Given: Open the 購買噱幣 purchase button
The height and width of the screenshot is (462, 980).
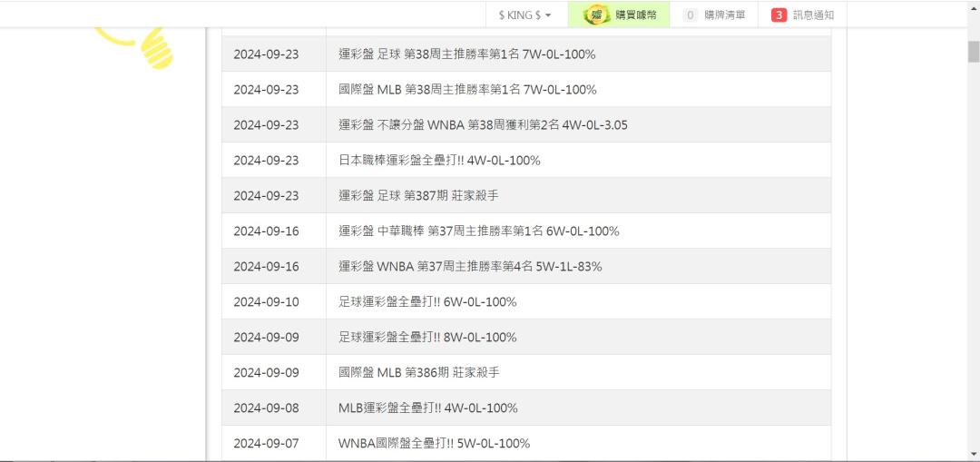Looking at the screenshot, I should pyautogui.click(x=619, y=15).
